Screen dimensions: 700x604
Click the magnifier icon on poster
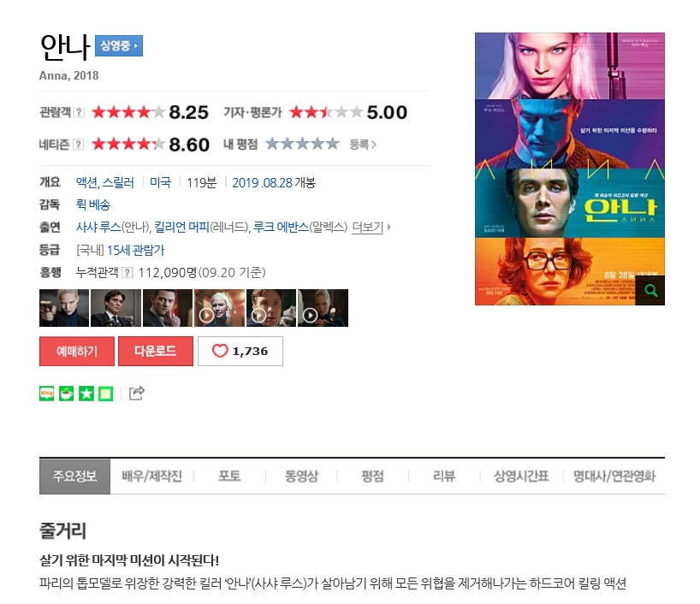(650, 291)
